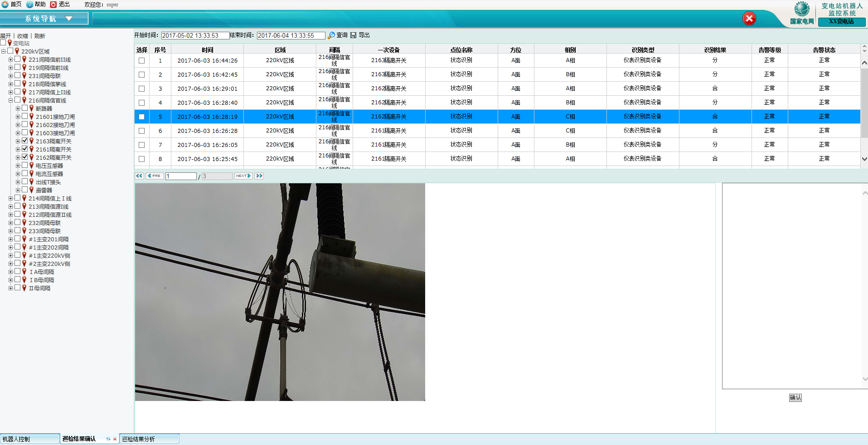The image size is (868, 445).
Task: Click the NEXT page button
Action: 243,176
